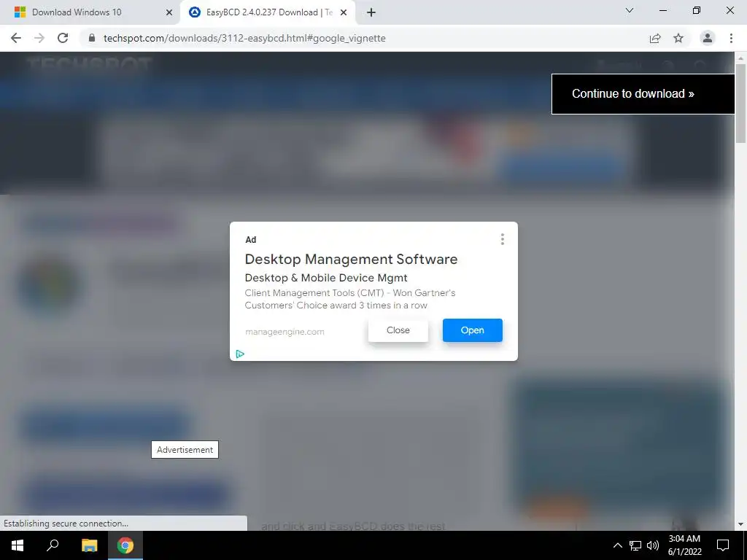Click the Desktop & Mobile Device Mgmt text
This screenshot has height=560, width=747.
pyautogui.click(x=326, y=278)
